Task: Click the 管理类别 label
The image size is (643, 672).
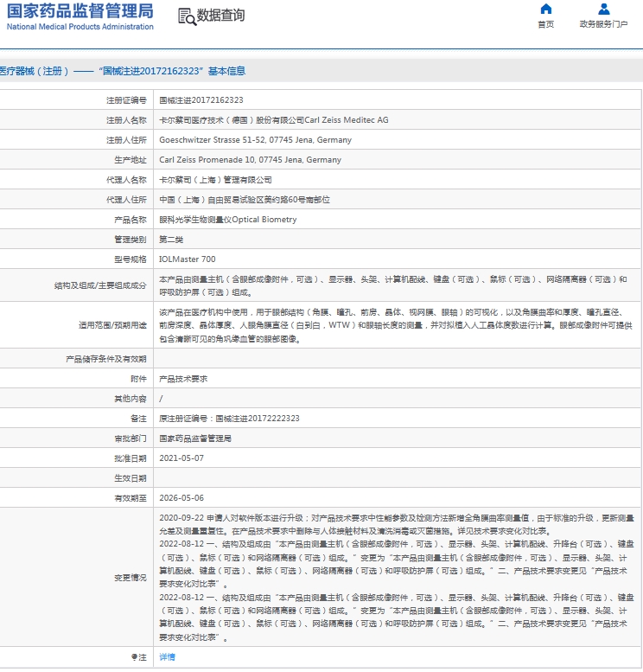Action: click(x=131, y=240)
